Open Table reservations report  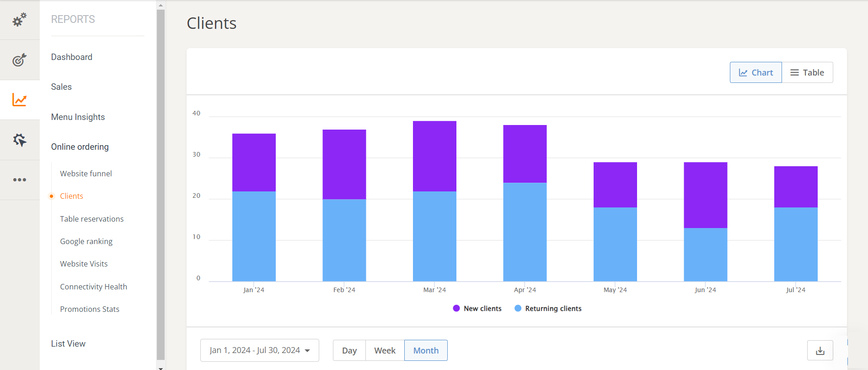pos(91,219)
